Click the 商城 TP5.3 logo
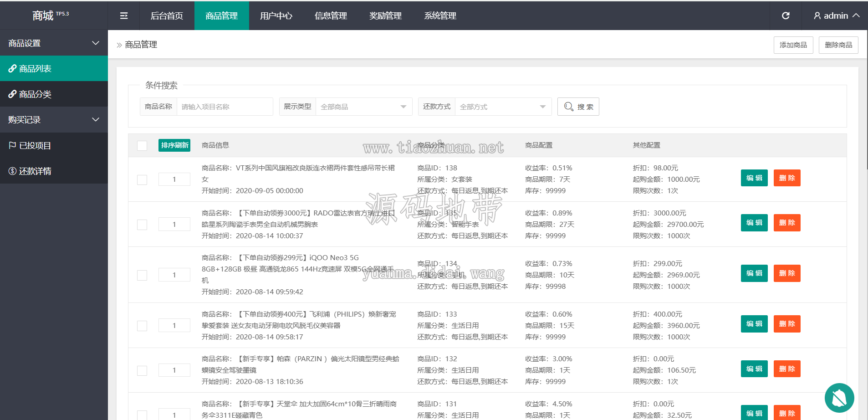This screenshot has height=420, width=868. click(x=51, y=15)
